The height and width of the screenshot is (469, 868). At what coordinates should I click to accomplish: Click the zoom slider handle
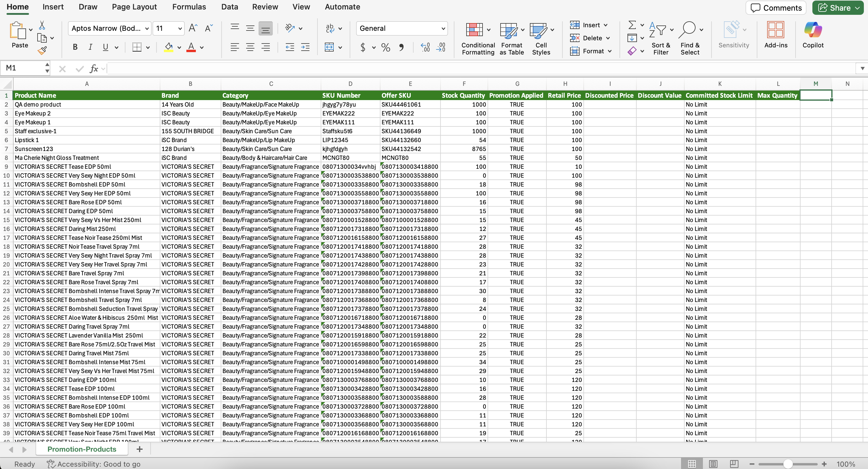pos(788,464)
